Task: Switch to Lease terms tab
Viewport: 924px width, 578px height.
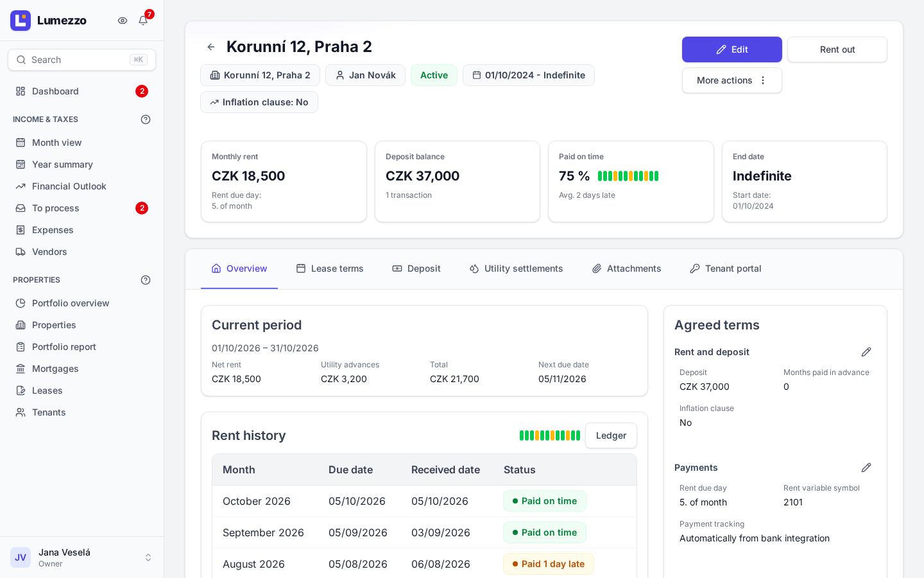Action: point(330,268)
